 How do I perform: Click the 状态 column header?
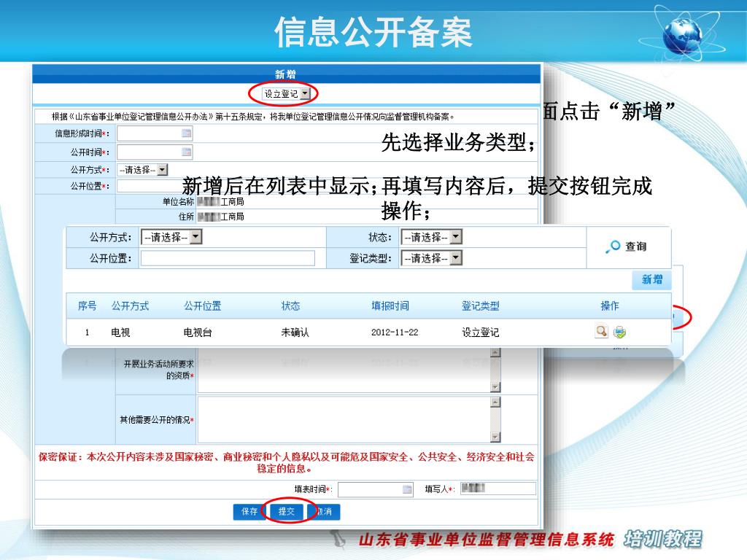(290, 306)
